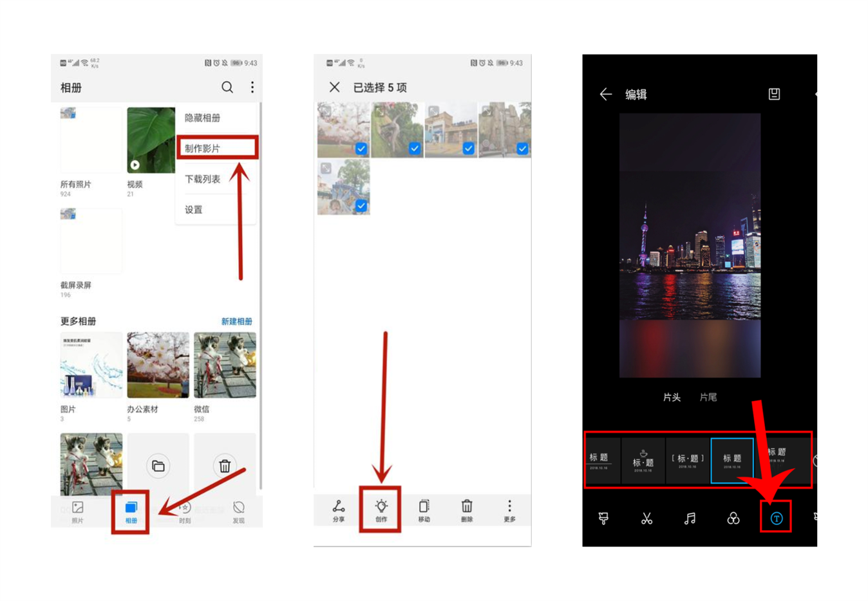Open the 截屏录屏 album
This screenshot has height=601, width=868.
coord(91,241)
